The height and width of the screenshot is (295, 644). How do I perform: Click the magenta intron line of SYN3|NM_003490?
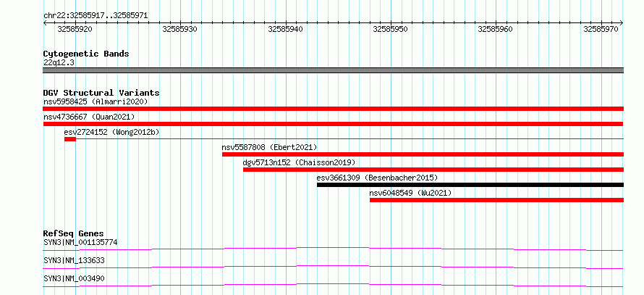(333, 285)
